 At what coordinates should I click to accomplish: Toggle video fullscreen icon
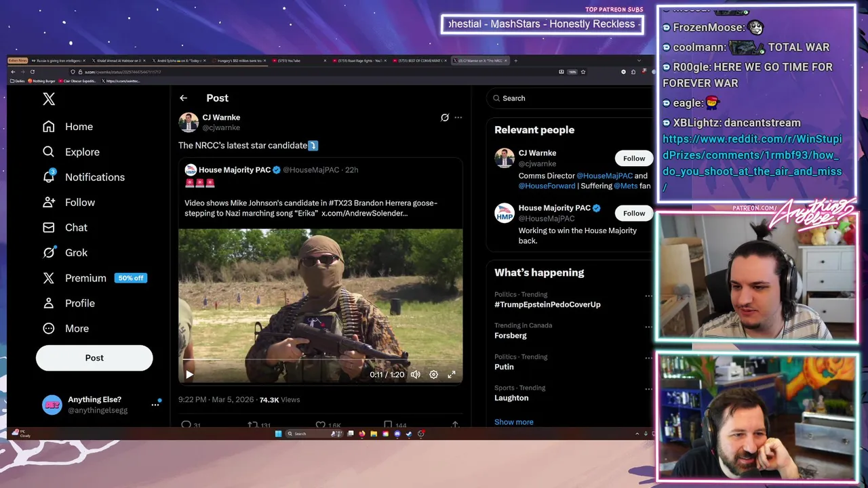tap(452, 374)
